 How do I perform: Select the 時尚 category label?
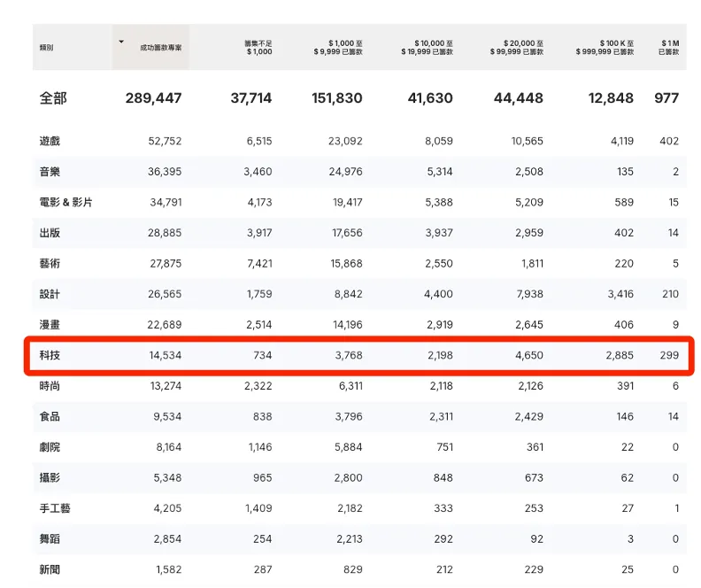point(50,386)
